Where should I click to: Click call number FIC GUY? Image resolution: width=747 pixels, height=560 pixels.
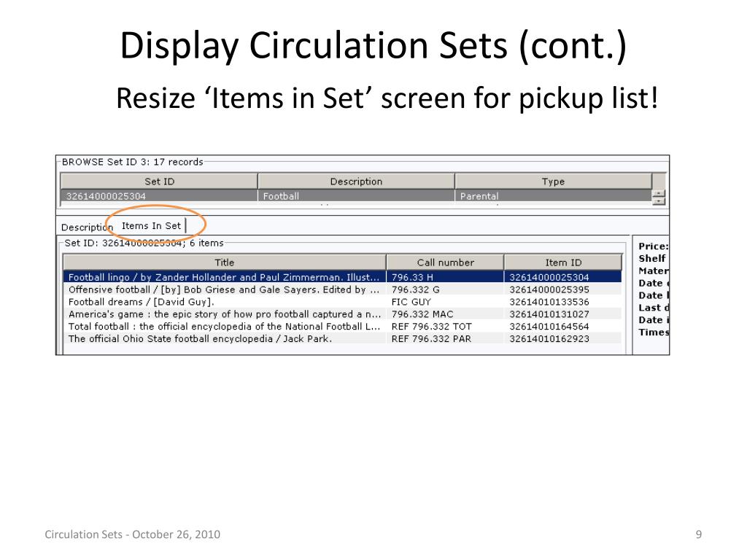pyautogui.click(x=445, y=302)
